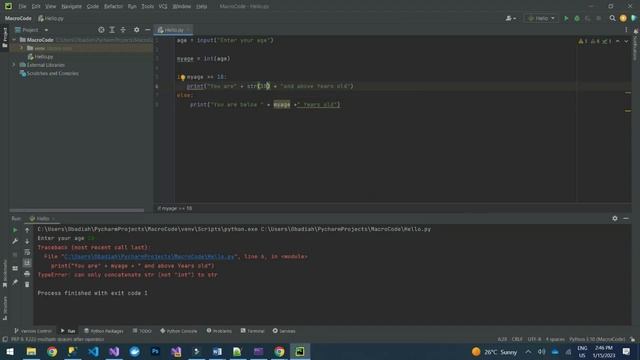640x360 pixels.
Task: Show hidden system tray icons
Action: tap(528, 351)
